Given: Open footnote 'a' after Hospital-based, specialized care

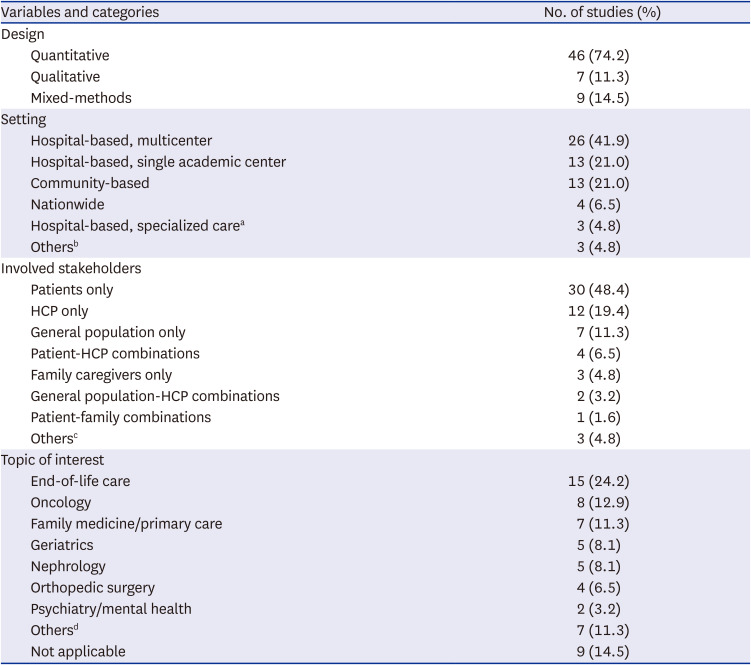Looking at the screenshot, I should [x=240, y=223].
